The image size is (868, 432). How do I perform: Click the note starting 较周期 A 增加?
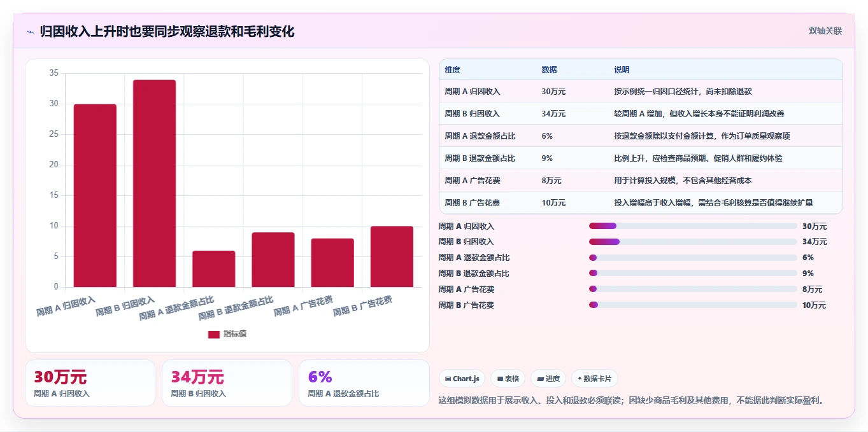pos(699,114)
